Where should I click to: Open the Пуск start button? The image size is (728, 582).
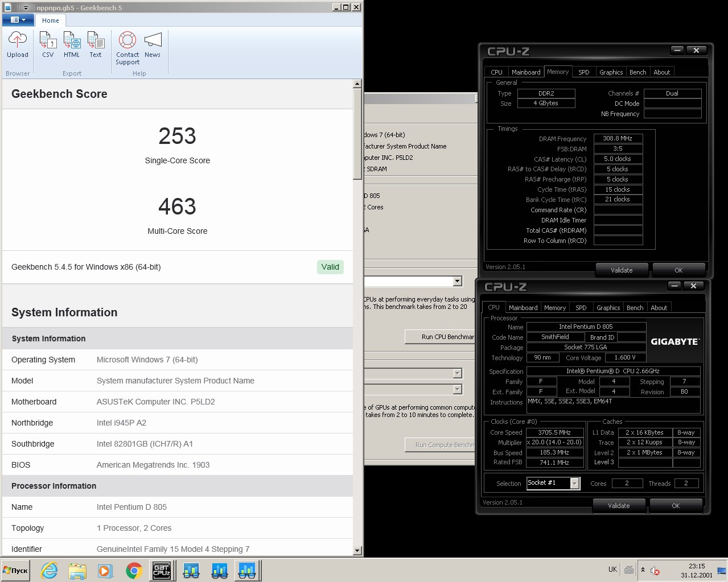point(16,570)
